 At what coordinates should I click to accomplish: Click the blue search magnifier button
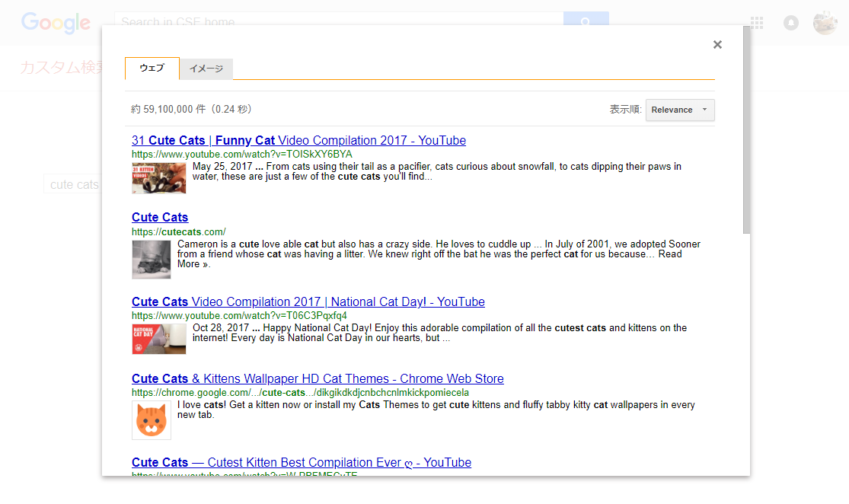tap(586, 20)
